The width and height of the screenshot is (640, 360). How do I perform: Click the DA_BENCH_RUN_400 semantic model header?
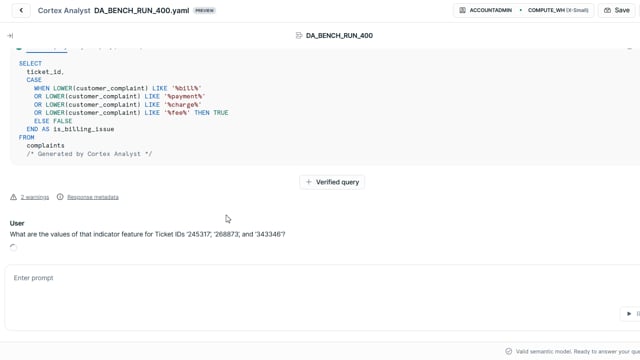tap(339, 36)
